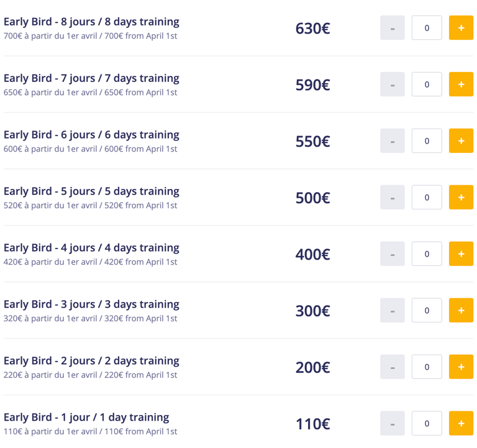This screenshot has width=477, height=448.
Task: Reduce Early Bird 6 days training count
Action: tap(393, 141)
